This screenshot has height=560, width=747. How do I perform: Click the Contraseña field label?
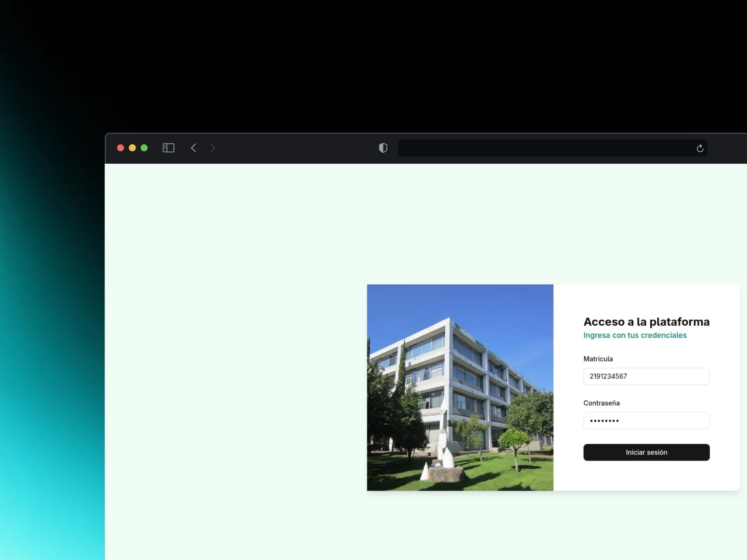tap(601, 403)
